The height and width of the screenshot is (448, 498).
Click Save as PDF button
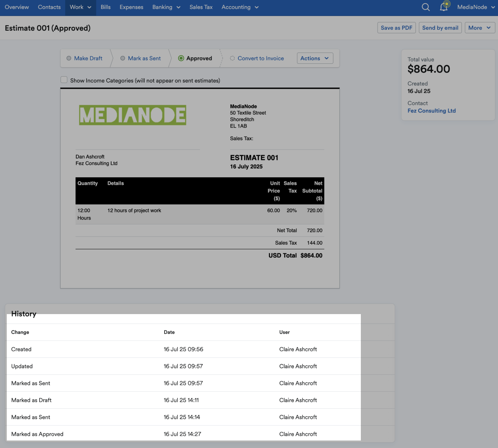point(396,28)
